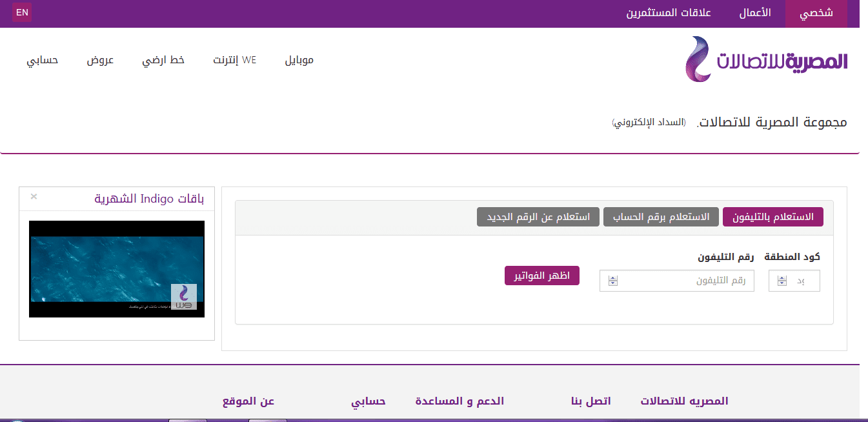
Task: Click the (السداد الإلكتروني) subtitle text
Action: pos(649,122)
